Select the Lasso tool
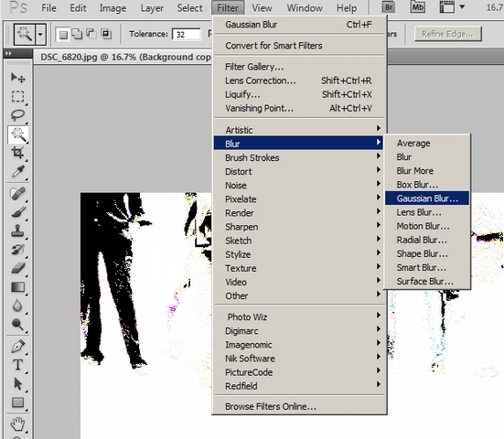The width and height of the screenshot is (504, 439). [x=17, y=114]
